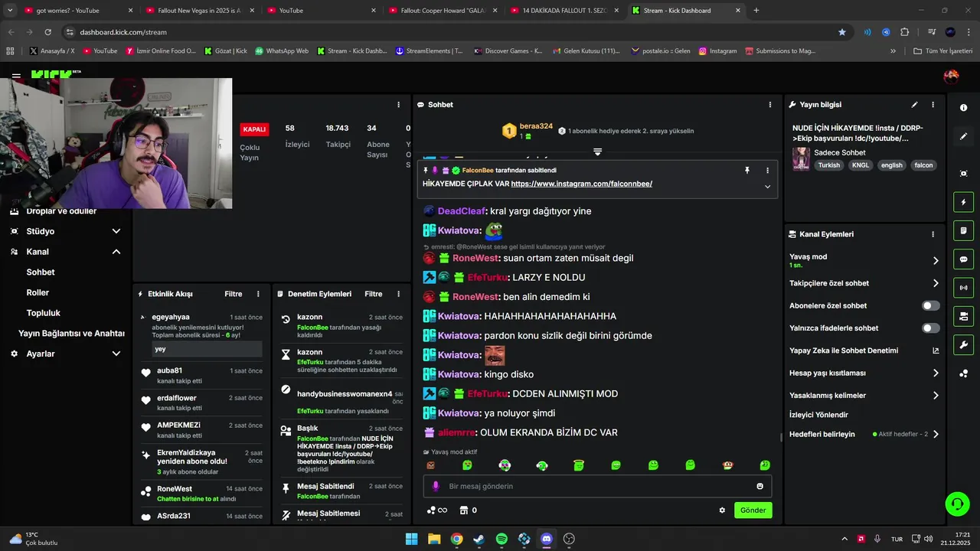980x551 pixels.
Task: Select the Turkish tag chip
Action: click(829, 165)
